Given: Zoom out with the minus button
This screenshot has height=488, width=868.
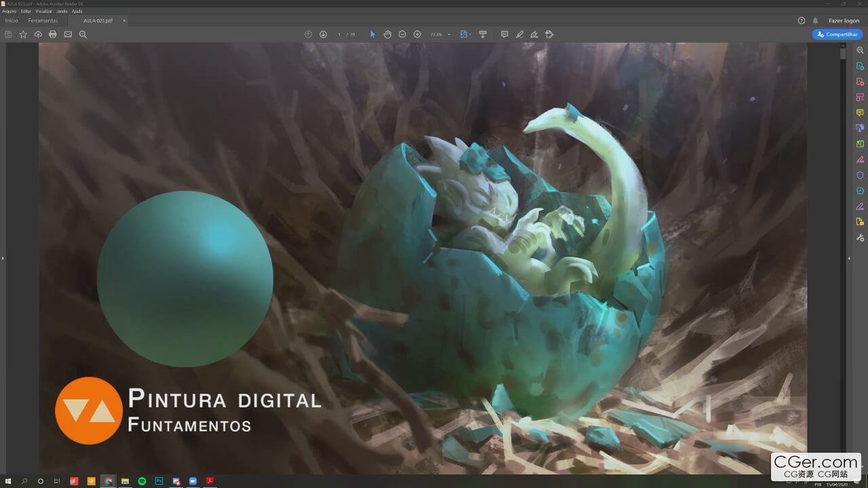Looking at the screenshot, I should (x=402, y=35).
